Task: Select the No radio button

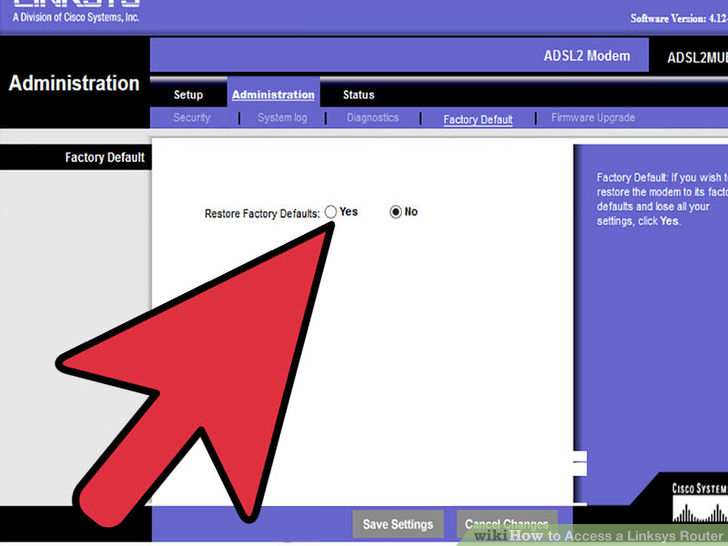Action: (396, 212)
